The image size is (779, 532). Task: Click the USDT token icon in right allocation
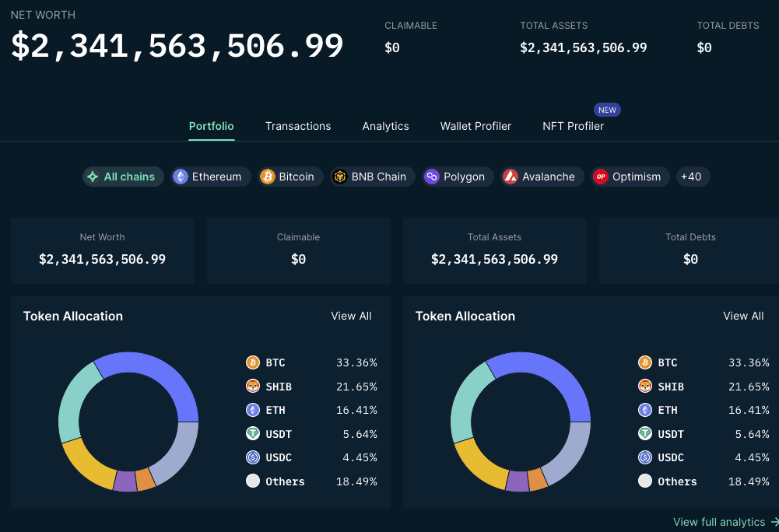tap(645, 434)
